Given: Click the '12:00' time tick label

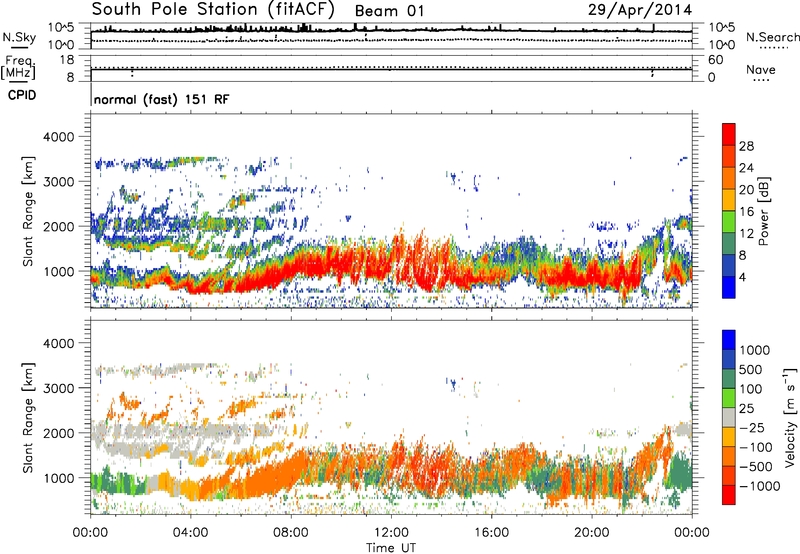Looking at the screenshot, I should point(391,533).
